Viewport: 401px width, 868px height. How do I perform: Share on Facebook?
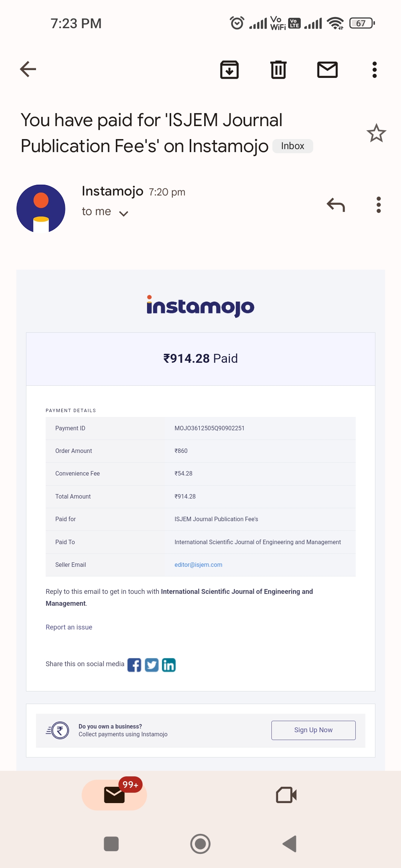click(134, 665)
